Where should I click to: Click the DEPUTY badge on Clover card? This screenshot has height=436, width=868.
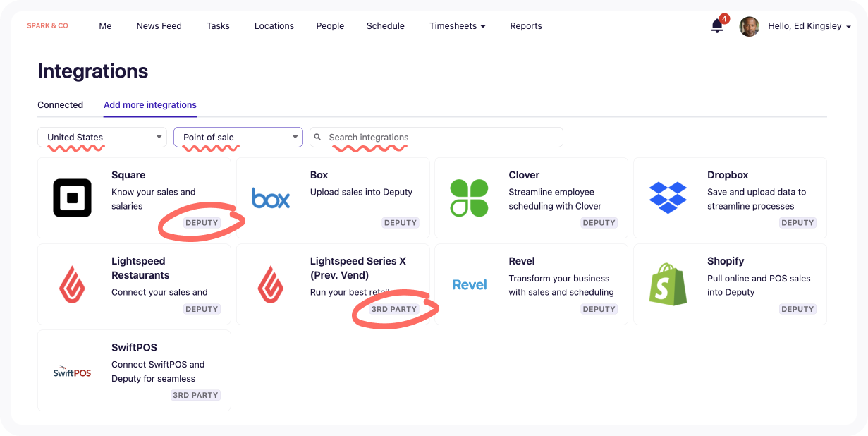point(599,223)
